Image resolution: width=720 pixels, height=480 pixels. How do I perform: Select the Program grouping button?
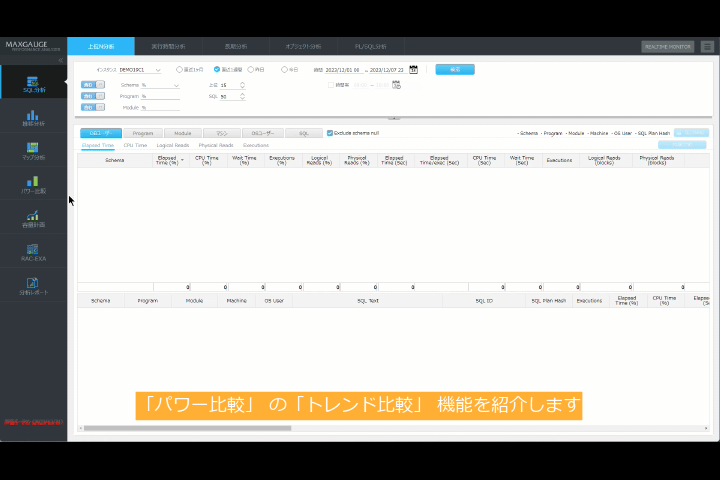pyautogui.click(x=143, y=133)
